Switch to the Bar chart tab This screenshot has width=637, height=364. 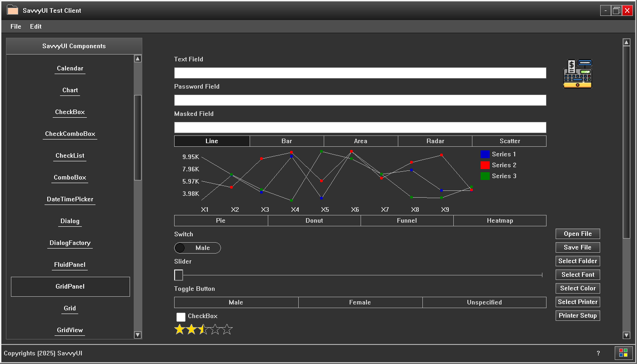coord(286,141)
